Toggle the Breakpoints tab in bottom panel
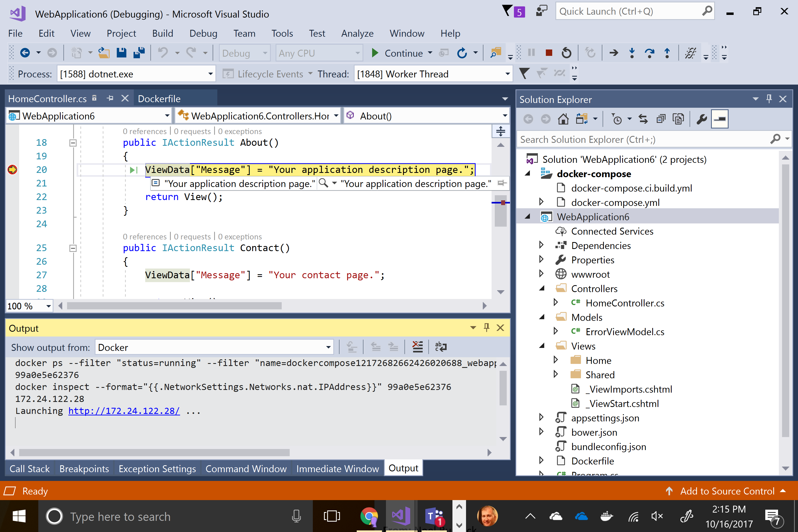This screenshot has width=798, height=532. (x=84, y=468)
